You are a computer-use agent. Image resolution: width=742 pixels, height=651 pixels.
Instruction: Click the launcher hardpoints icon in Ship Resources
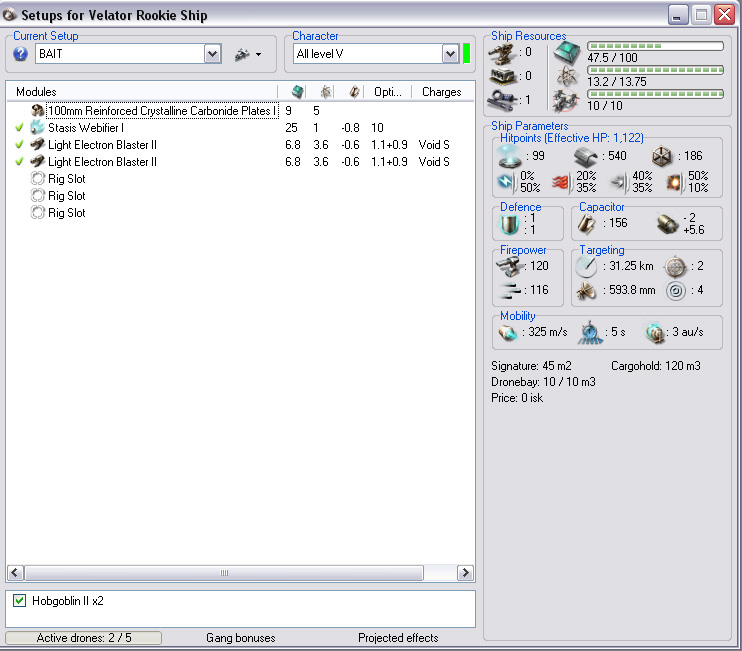point(503,76)
